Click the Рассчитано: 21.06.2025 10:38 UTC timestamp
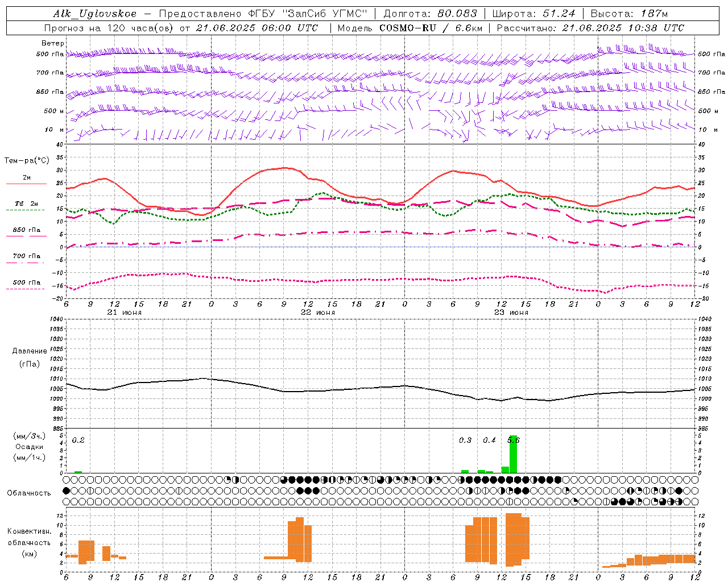Screen dimensions: 728x582 click(x=590, y=28)
